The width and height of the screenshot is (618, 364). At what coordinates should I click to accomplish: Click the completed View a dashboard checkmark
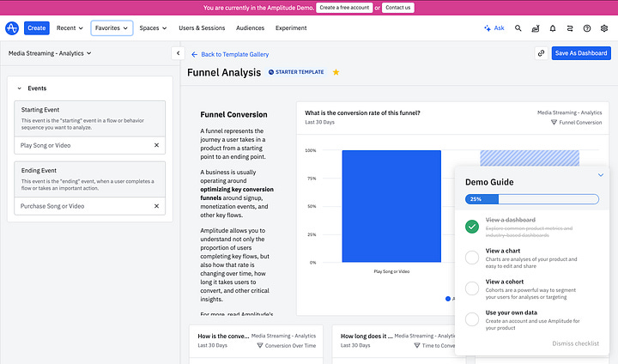click(x=472, y=227)
